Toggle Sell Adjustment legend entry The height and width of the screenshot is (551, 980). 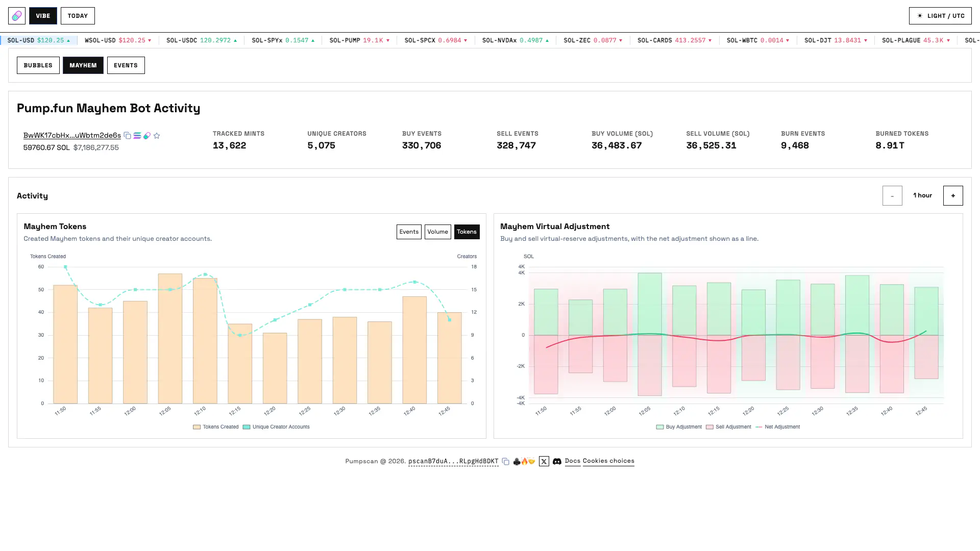(x=728, y=427)
